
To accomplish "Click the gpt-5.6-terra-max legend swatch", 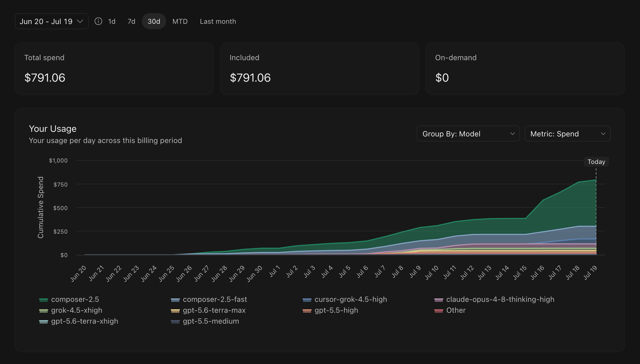I will point(175,310).
